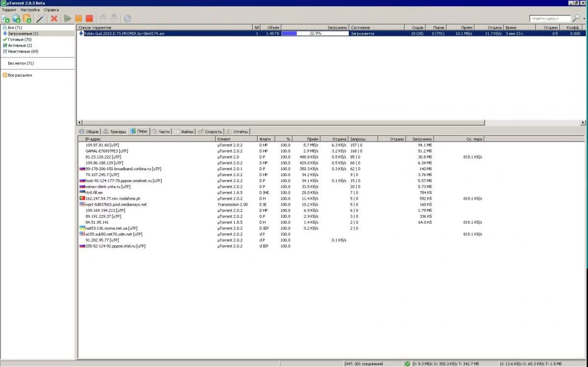Open the Справка menu

(51, 10)
